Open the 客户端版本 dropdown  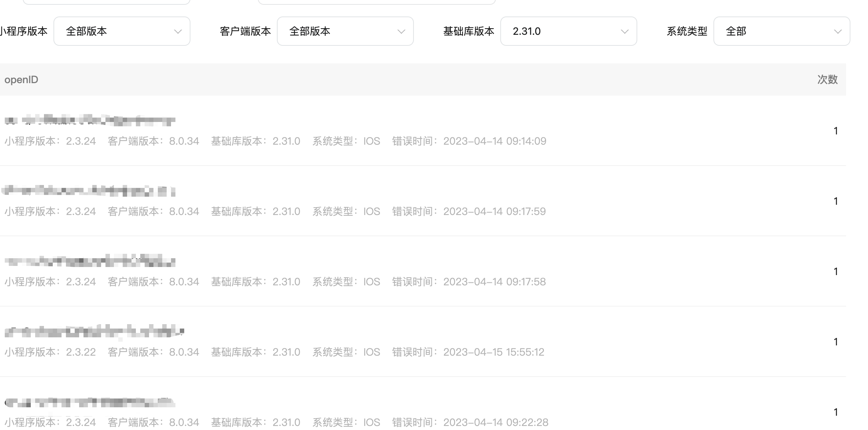pos(345,31)
